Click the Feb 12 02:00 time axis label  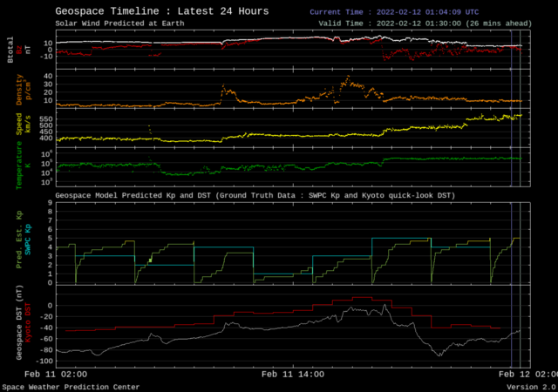[529, 373]
